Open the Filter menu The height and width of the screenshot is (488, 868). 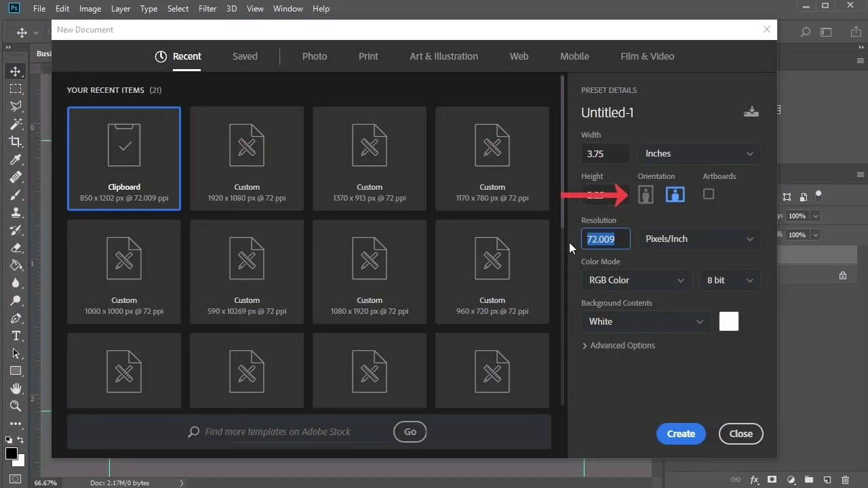click(208, 9)
